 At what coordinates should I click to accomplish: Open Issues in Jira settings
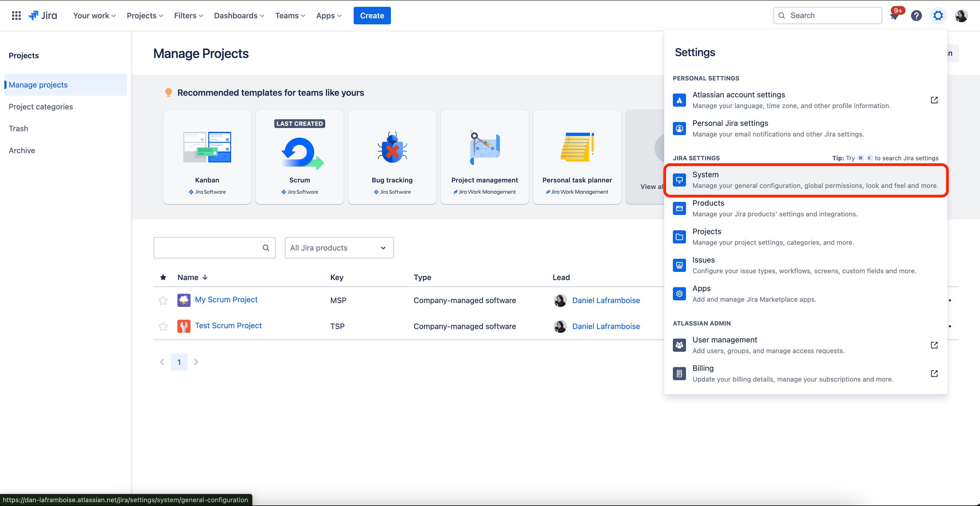click(806, 265)
